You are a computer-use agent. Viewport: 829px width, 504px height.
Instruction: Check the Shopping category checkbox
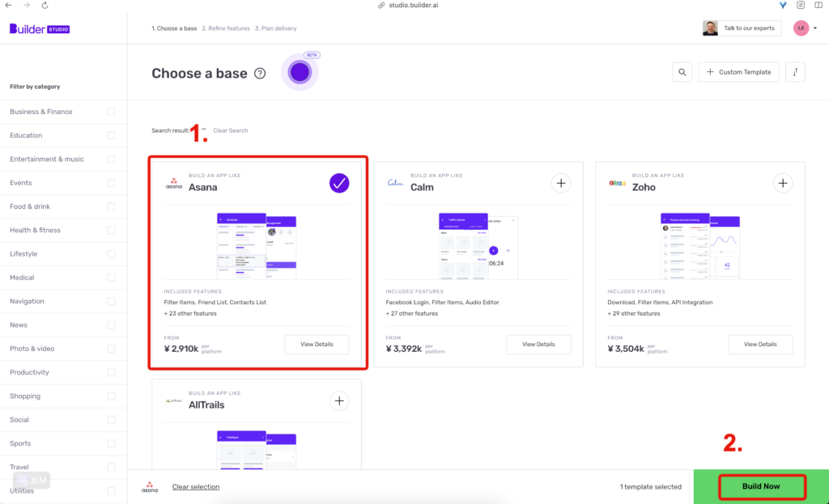(111, 396)
